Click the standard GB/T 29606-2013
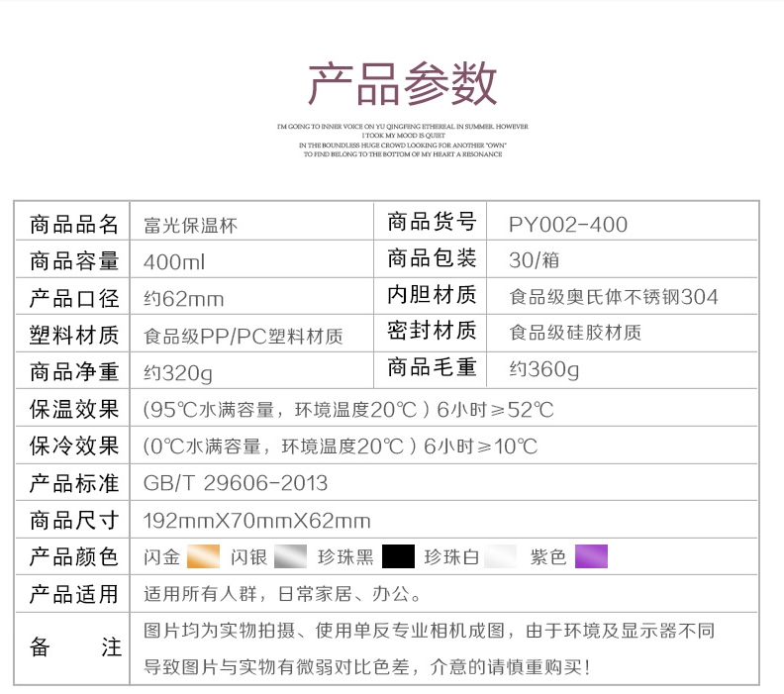This screenshot has width=784, height=694. tap(236, 483)
